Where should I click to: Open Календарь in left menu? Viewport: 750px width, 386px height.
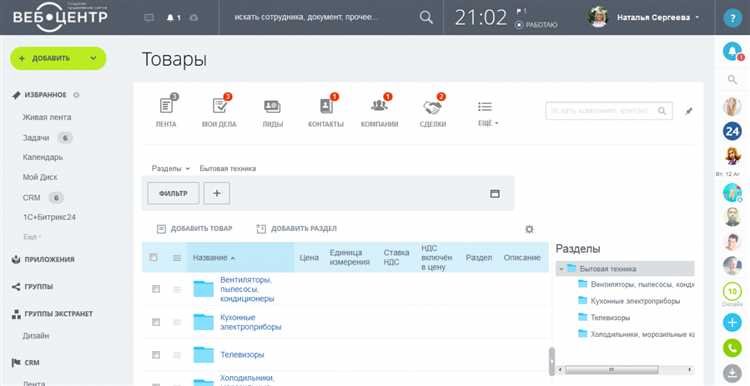pos(43,157)
